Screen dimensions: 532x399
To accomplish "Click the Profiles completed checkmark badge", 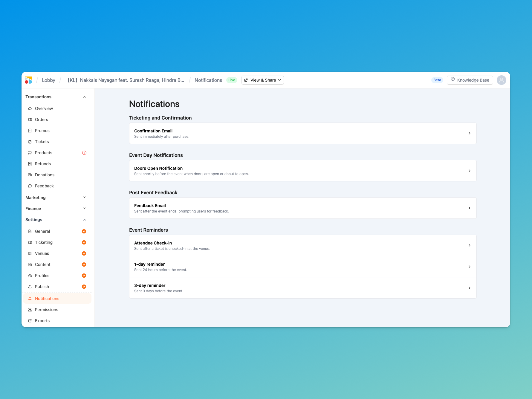I will point(84,276).
